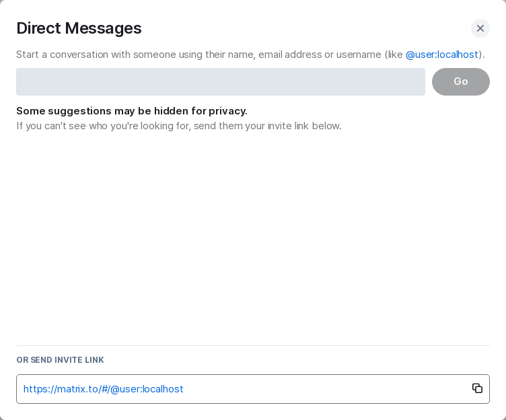Click the empty suggestions area
Image resolution: width=506 pixels, height=420 pixels.
[253, 239]
